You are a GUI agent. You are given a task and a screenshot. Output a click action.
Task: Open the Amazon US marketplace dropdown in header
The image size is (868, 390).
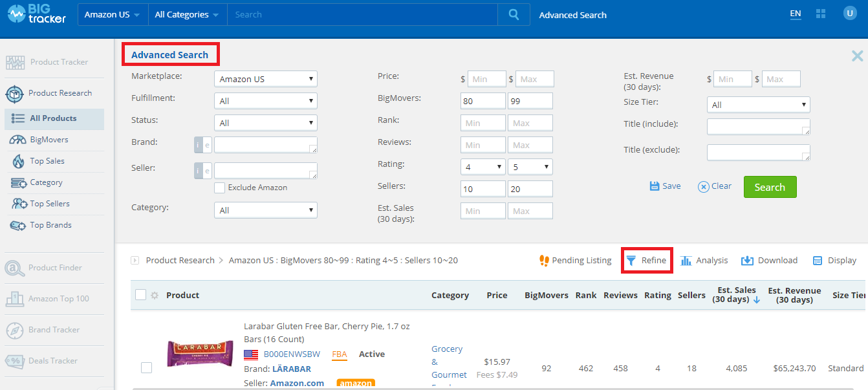tap(113, 15)
